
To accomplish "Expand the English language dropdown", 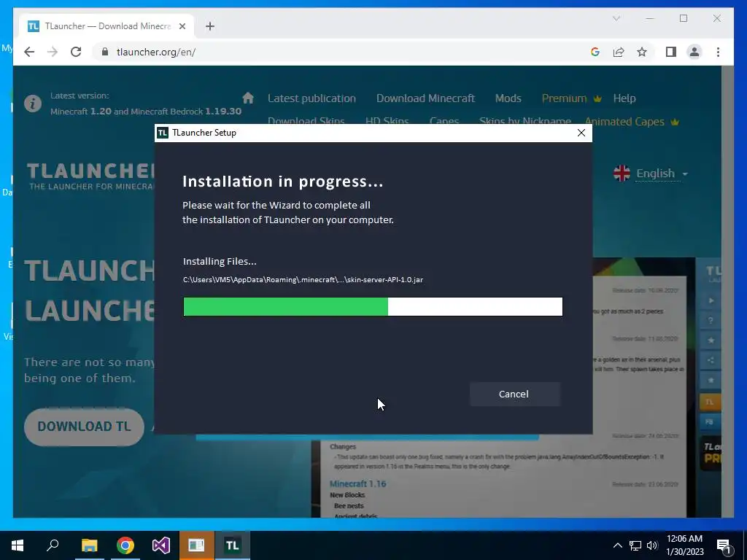I will click(x=662, y=174).
